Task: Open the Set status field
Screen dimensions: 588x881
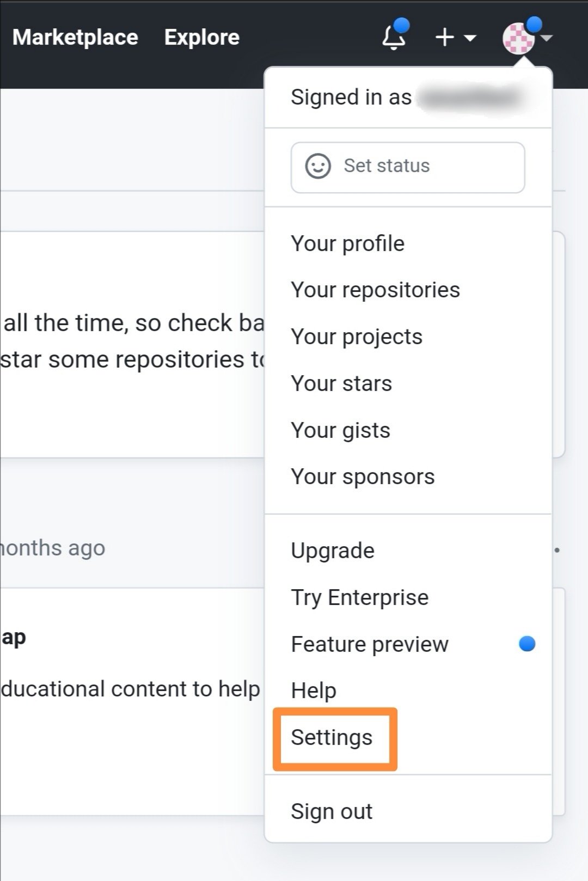Action: click(x=407, y=167)
